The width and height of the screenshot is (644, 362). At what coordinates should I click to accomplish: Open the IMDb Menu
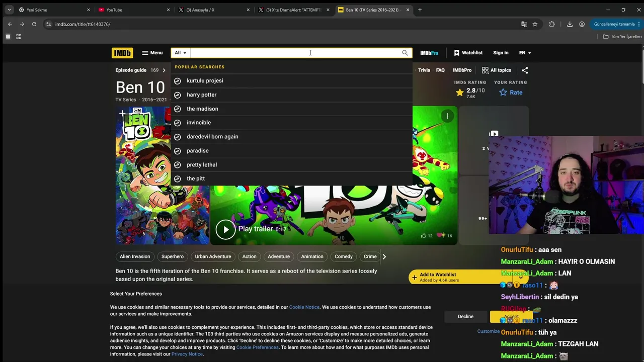(152, 53)
